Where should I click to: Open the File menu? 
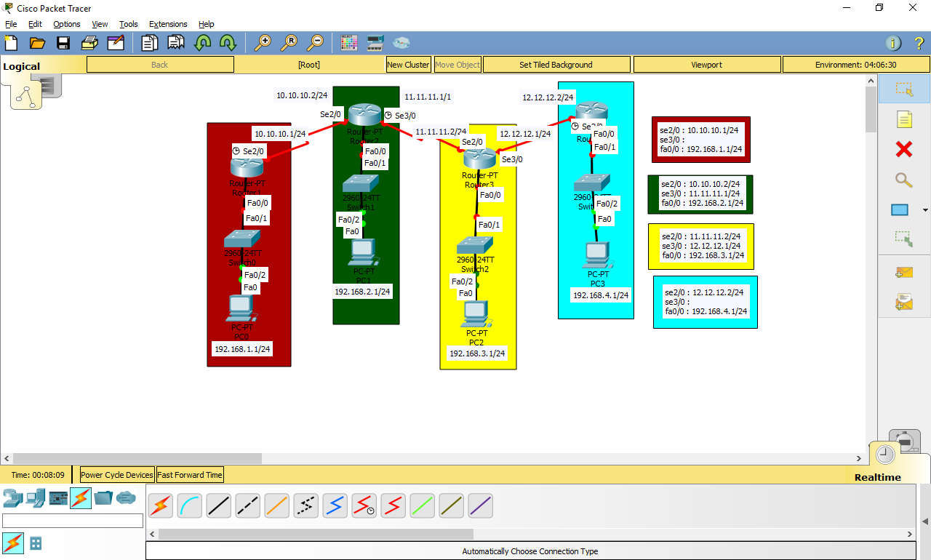[x=11, y=24]
